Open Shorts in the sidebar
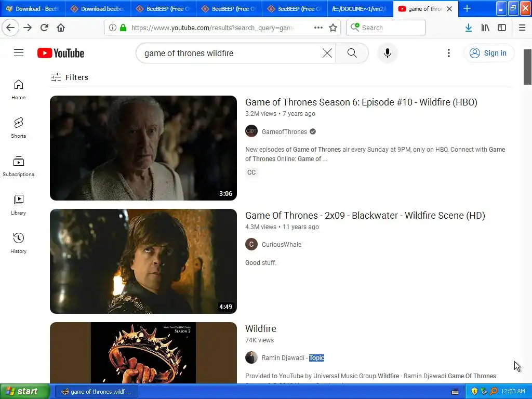Screen dimensions: 532x399 [18, 128]
